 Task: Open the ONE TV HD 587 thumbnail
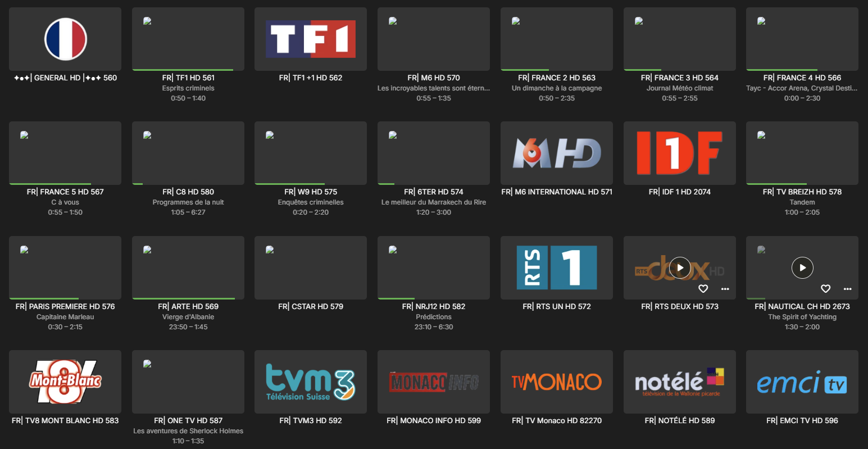(x=188, y=382)
